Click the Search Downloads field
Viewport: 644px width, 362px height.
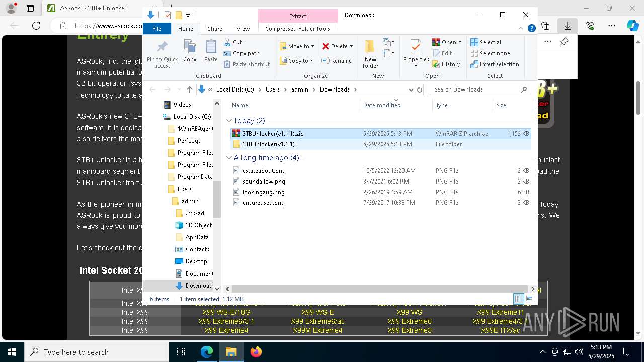click(x=480, y=89)
